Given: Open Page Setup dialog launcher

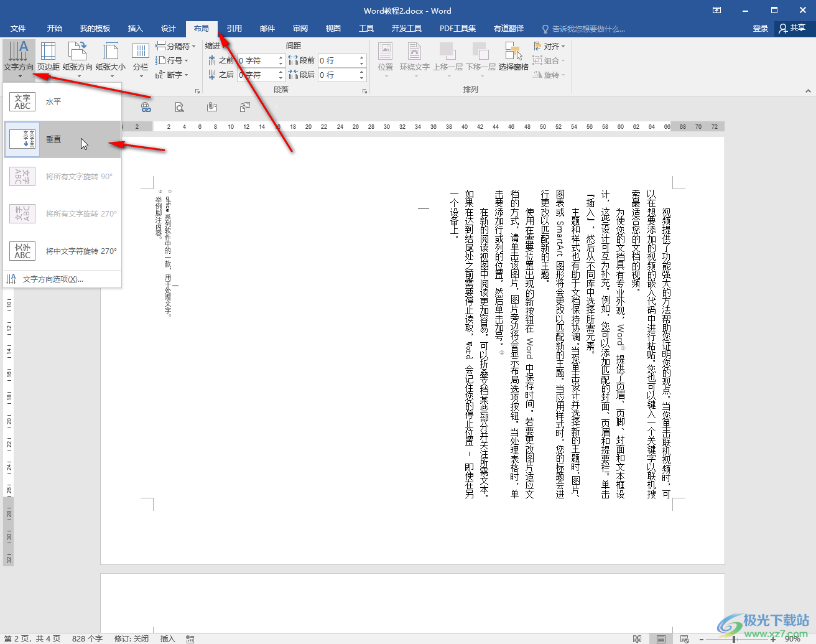Looking at the screenshot, I should click(197, 91).
